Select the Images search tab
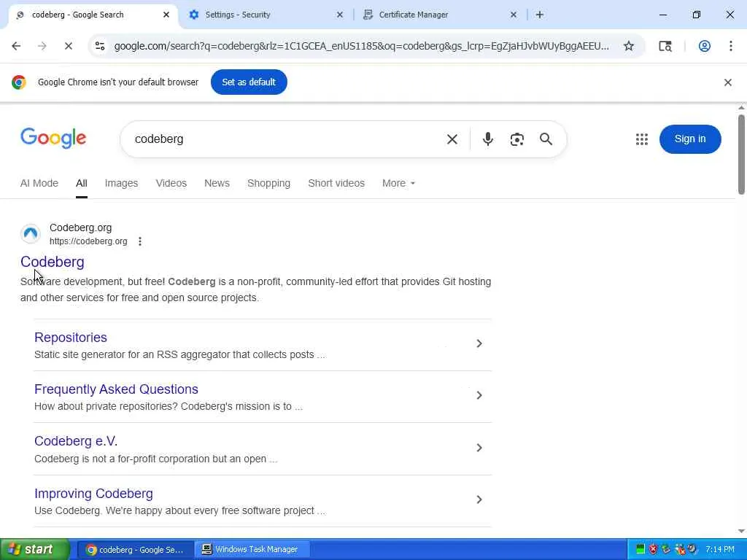 tap(122, 183)
